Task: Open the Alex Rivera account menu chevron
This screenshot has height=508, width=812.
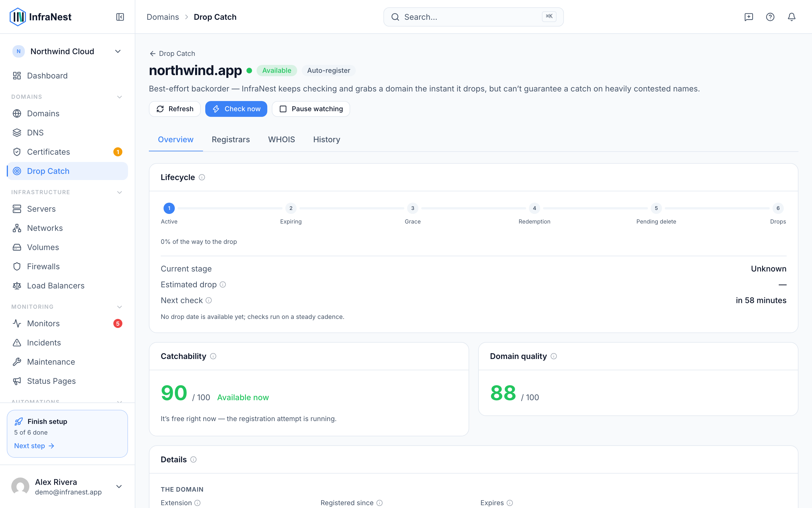Action: (x=119, y=487)
